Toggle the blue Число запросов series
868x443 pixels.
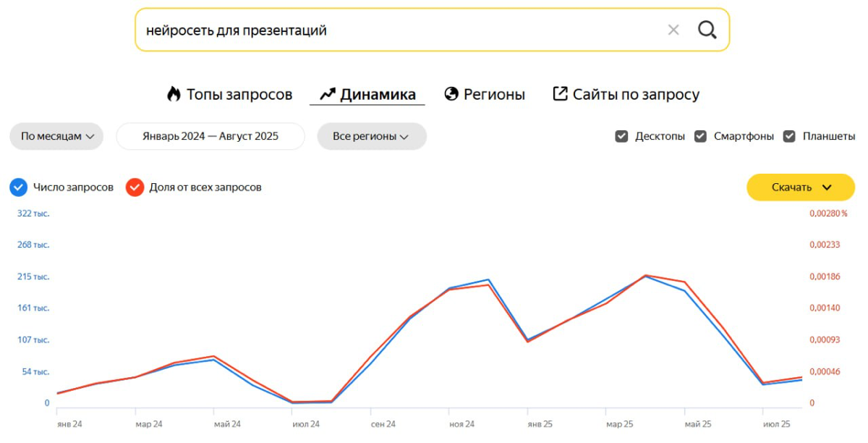pos(19,187)
